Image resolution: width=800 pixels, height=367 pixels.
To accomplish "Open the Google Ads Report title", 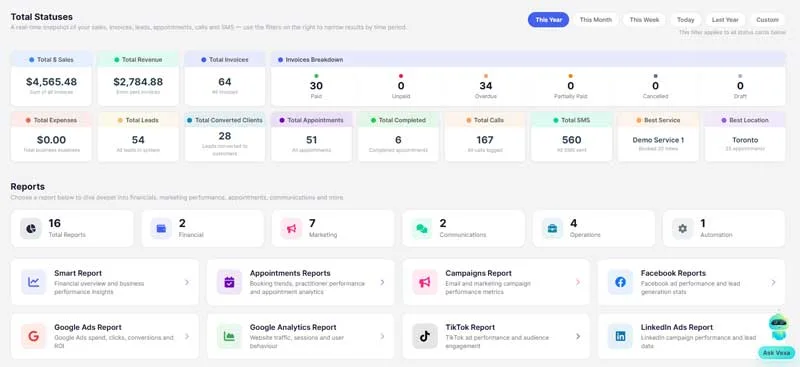I will [88, 327].
